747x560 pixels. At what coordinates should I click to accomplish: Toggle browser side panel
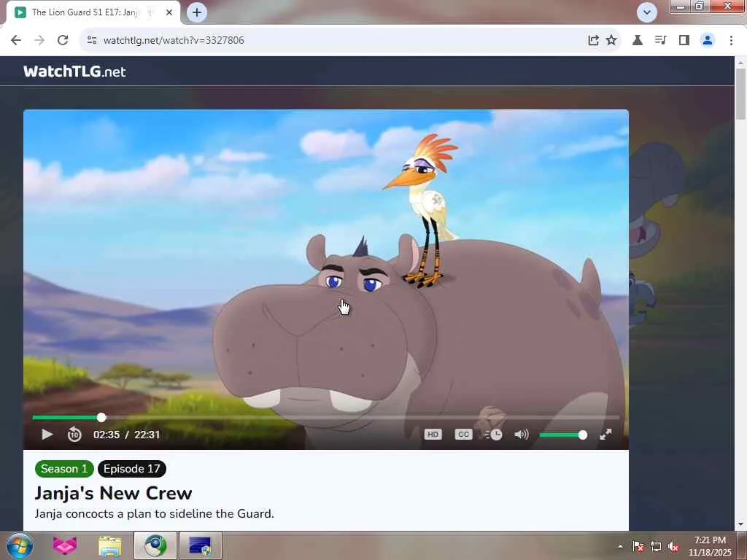[684, 40]
